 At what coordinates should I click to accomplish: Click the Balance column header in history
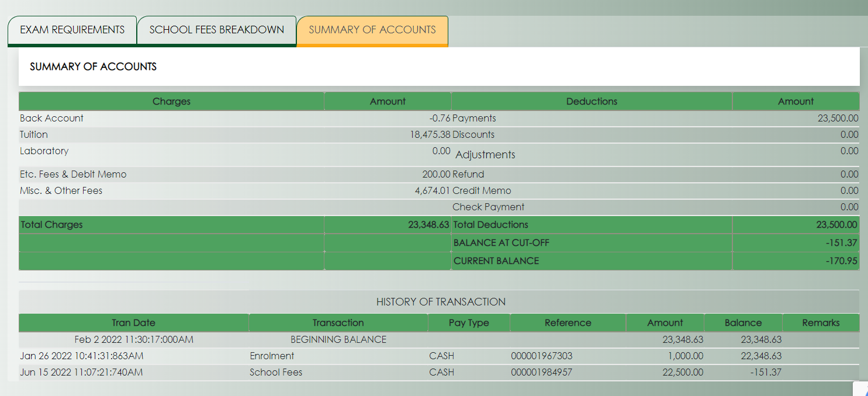click(x=743, y=322)
